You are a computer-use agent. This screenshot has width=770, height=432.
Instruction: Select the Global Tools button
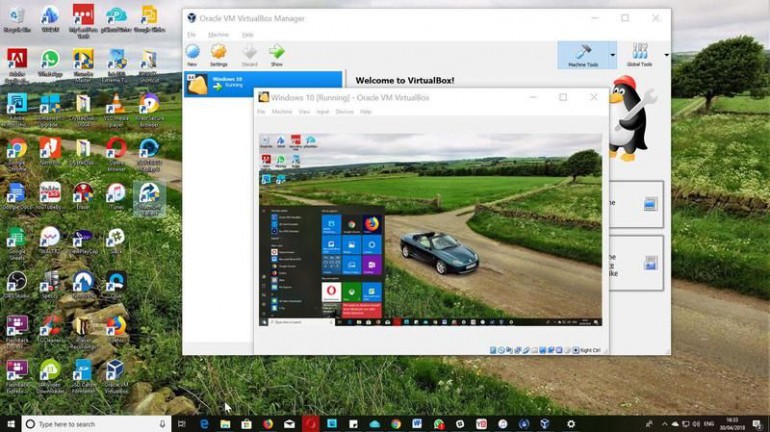[x=639, y=54]
